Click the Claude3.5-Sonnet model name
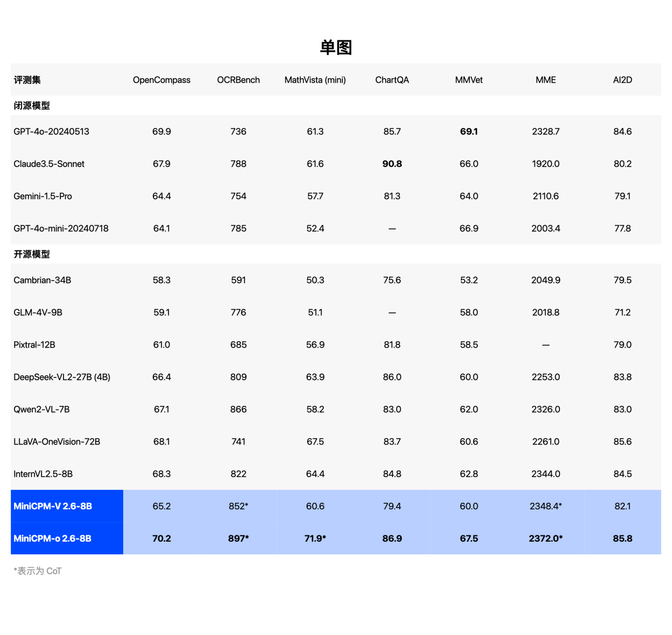This screenshot has width=672, height=635. click(49, 164)
